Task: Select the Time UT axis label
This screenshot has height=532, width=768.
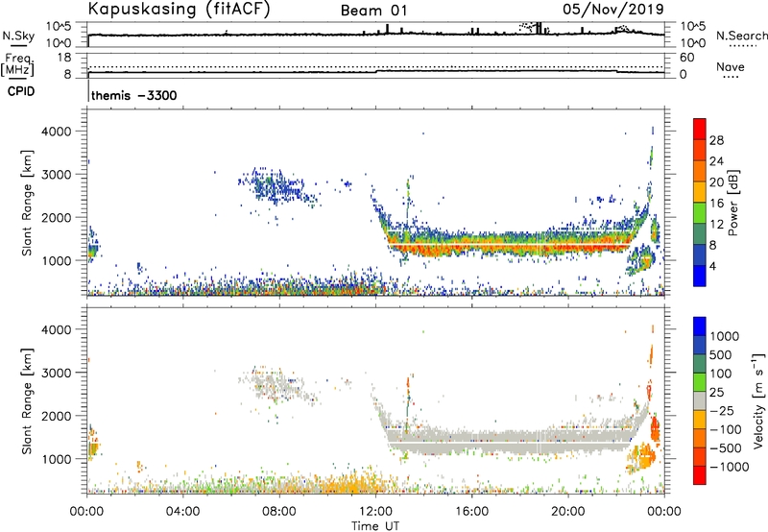Action: tap(375, 526)
